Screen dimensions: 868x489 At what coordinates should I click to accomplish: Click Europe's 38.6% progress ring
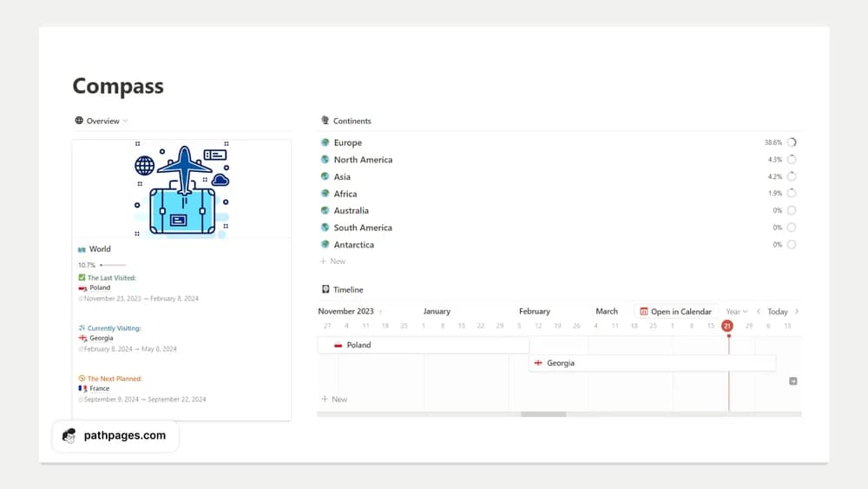point(792,142)
